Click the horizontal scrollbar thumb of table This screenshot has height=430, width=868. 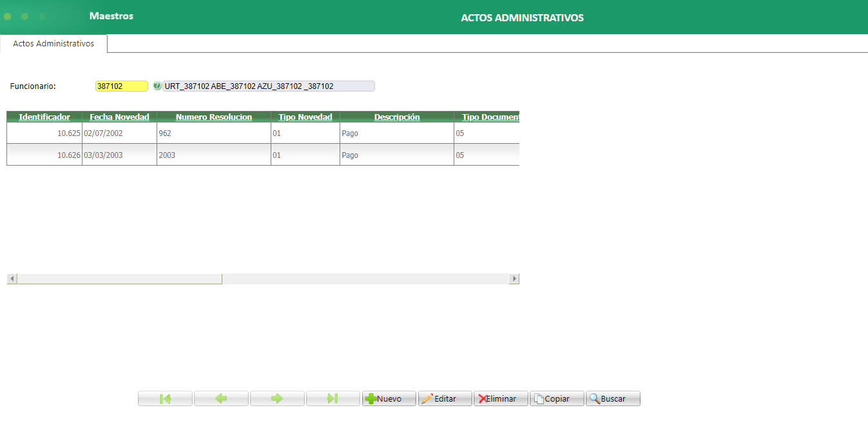click(x=120, y=279)
